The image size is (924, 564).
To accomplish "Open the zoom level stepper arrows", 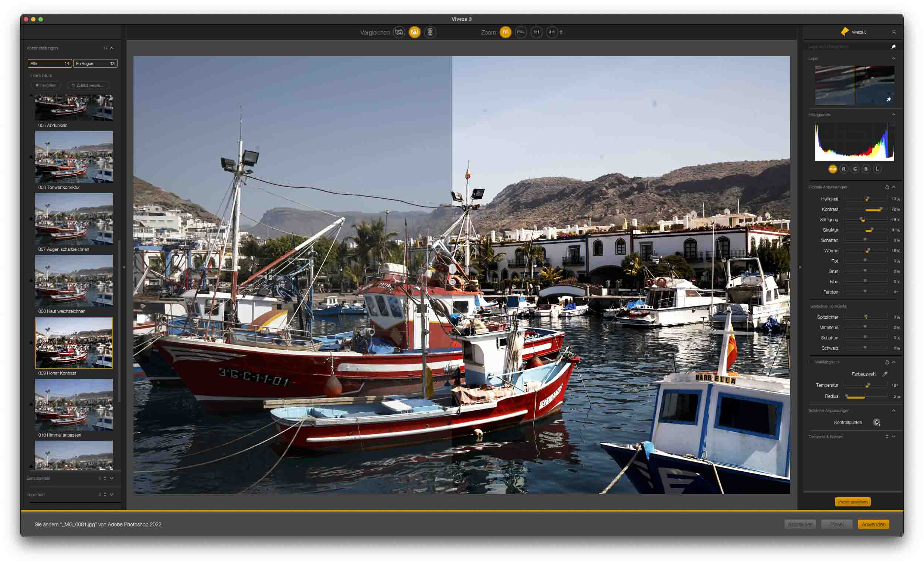I will [x=561, y=32].
